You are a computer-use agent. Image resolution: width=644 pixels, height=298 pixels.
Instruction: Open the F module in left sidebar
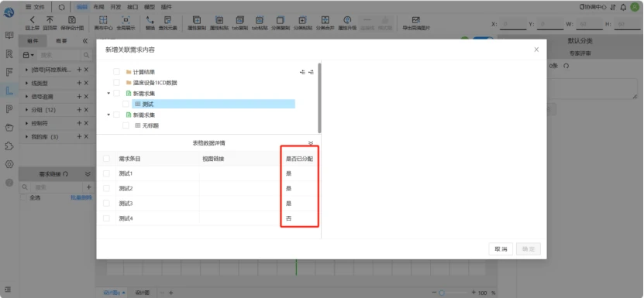tap(9, 72)
